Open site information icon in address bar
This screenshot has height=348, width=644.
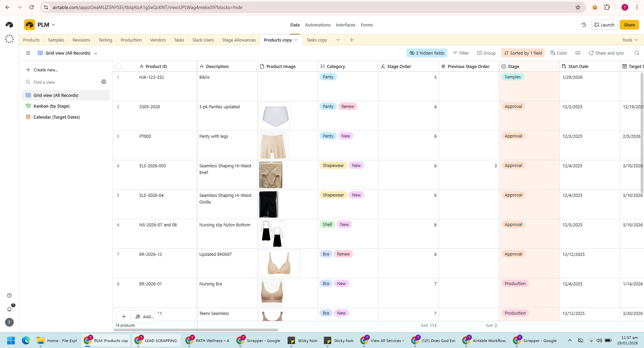click(46, 7)
